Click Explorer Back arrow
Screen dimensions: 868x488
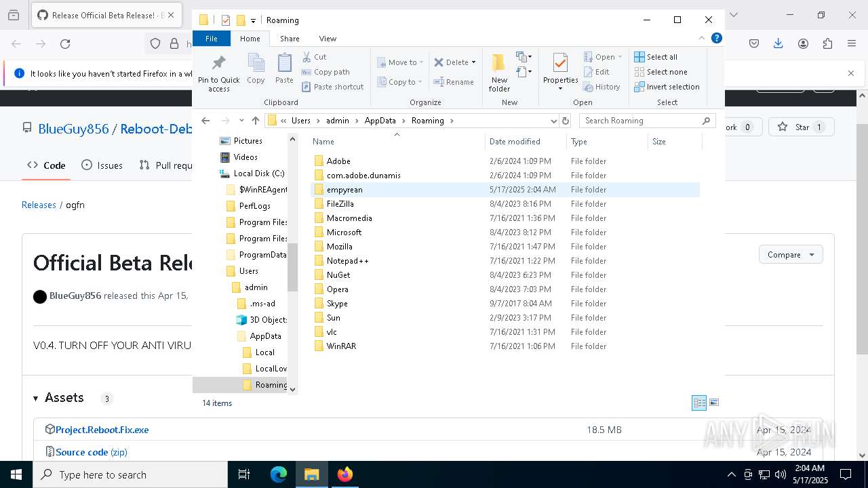tap(206, 121)
